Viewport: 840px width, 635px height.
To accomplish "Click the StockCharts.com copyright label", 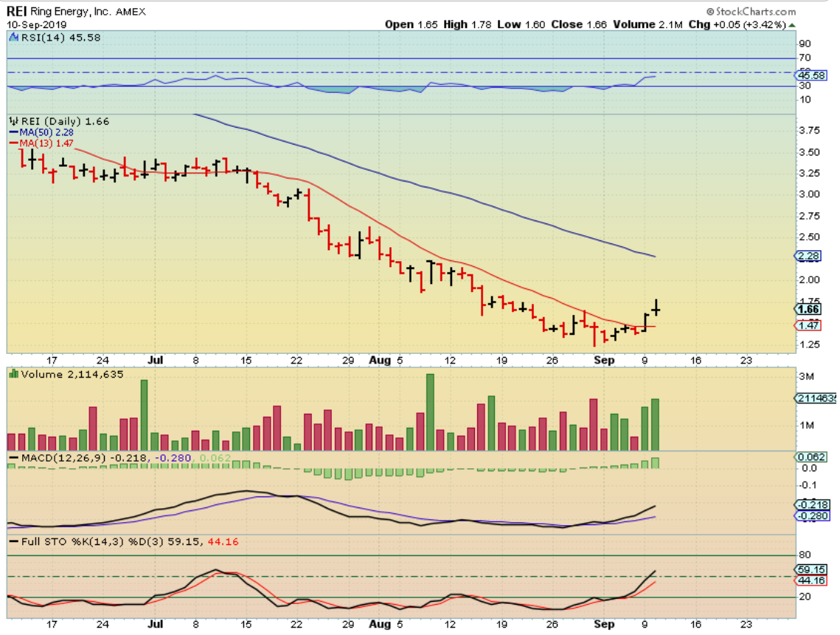I will point(751,11).
